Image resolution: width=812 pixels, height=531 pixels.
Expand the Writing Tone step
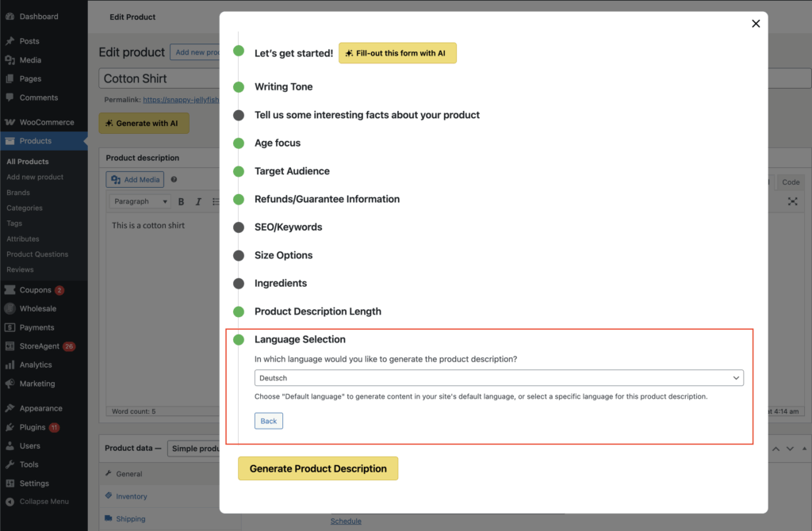283,87
